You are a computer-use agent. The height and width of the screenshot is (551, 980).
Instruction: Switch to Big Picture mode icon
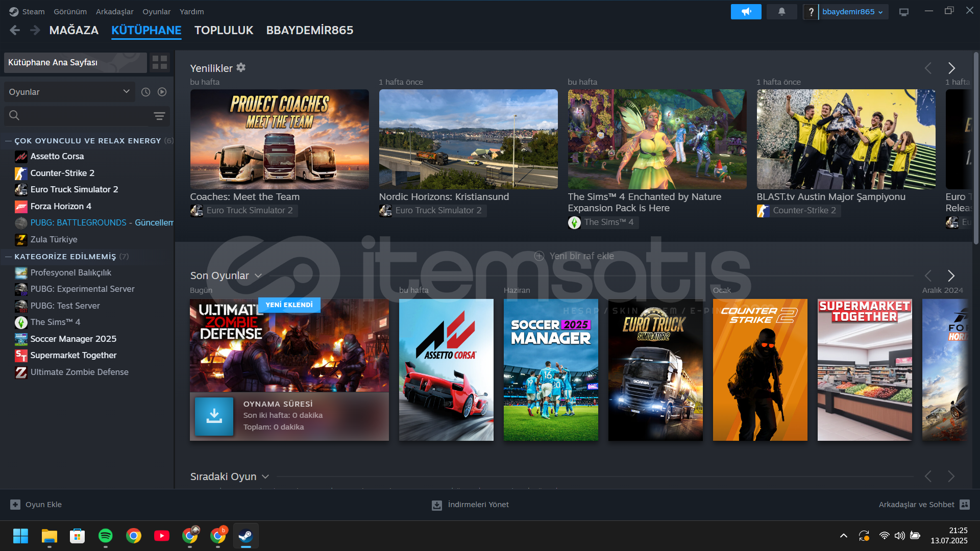pyautogui.click(x=904, y=12)
